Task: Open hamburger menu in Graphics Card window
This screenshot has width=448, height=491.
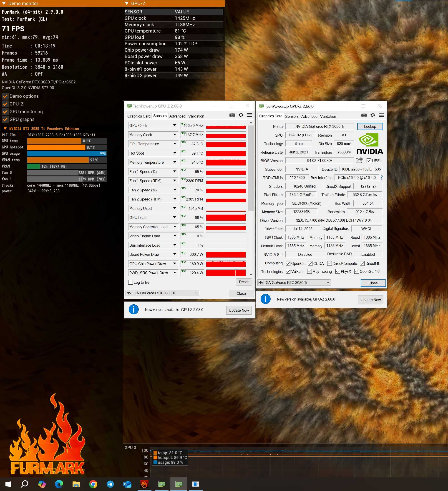Action: click(x=382, y=115)
